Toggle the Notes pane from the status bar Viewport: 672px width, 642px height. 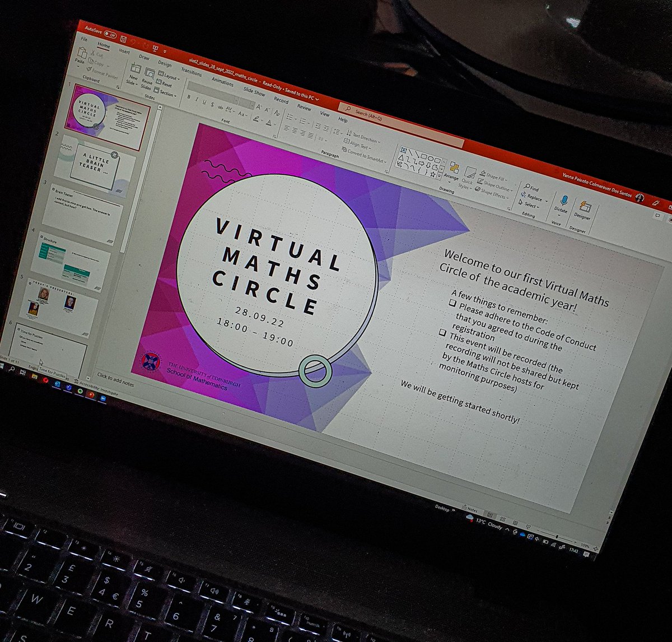point(470,509)
